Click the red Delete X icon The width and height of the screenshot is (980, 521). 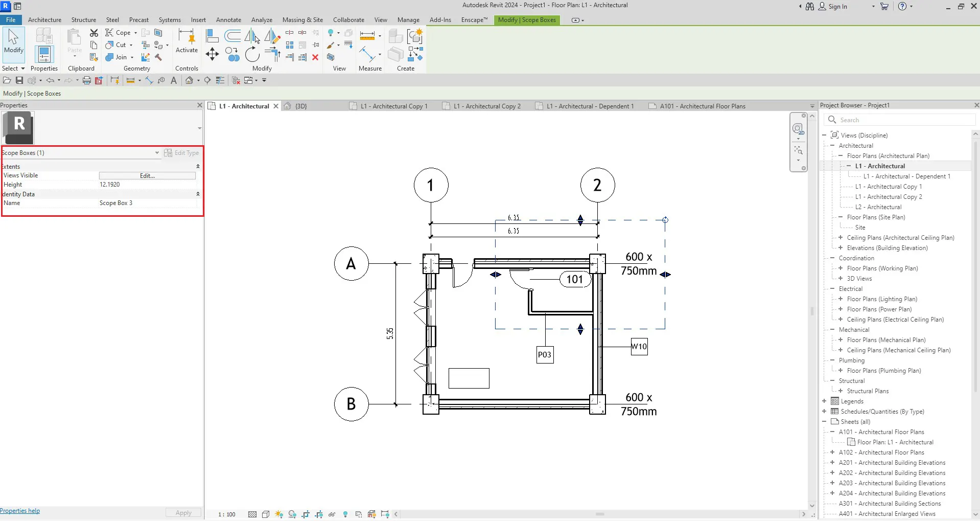[315, 57]
